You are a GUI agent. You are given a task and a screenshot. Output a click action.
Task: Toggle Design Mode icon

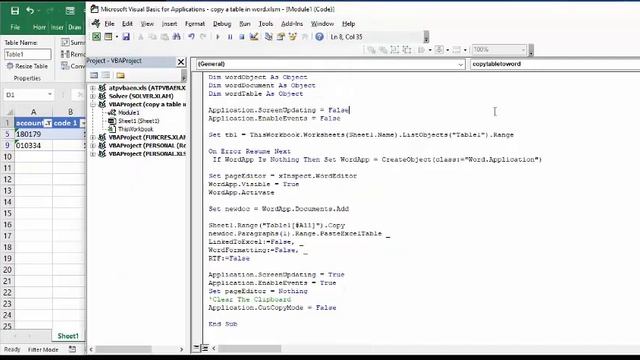[x=254, y=37]
